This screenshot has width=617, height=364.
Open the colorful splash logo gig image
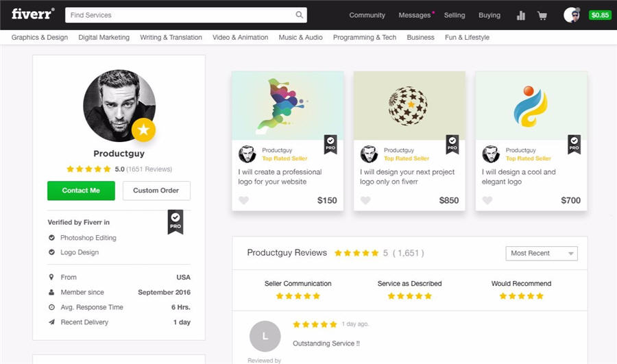pyautogui.click(x=288, y=106)
